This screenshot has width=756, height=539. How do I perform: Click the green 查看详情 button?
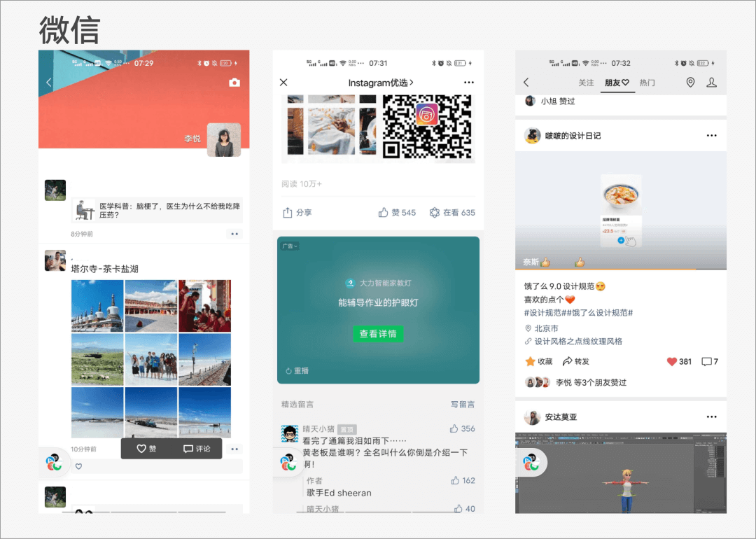378,334
